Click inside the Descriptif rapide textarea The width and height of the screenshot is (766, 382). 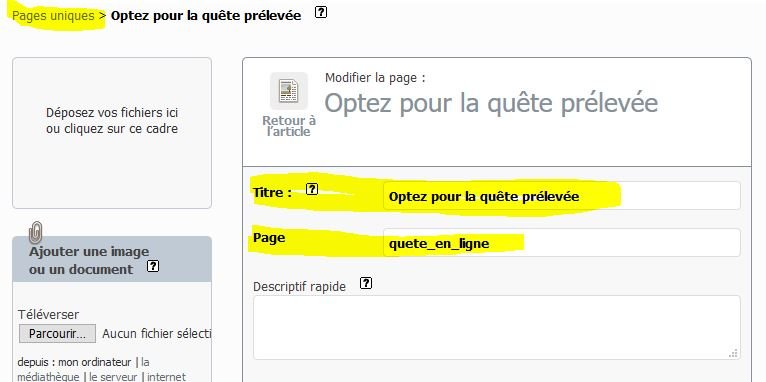coord(496,327)
